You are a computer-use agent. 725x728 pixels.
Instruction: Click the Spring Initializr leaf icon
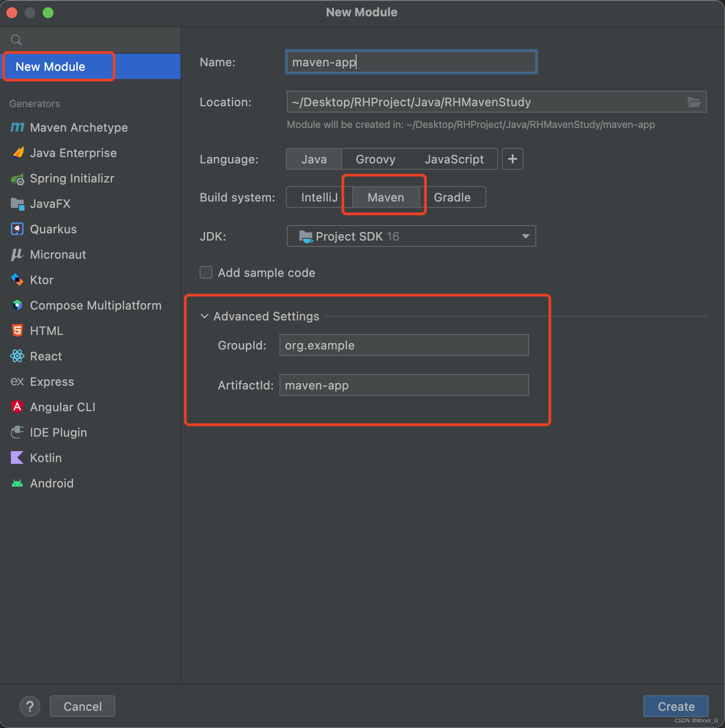tap(18, 179)
